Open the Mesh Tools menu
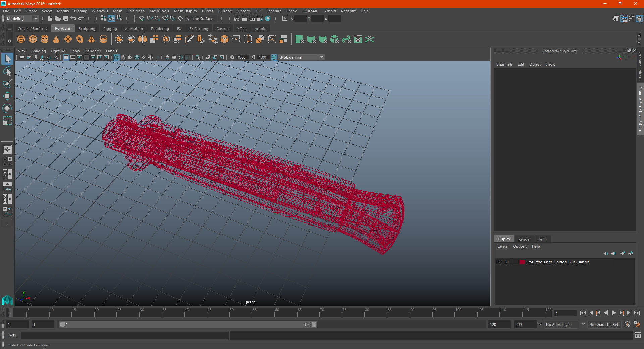 click(159, 11)
